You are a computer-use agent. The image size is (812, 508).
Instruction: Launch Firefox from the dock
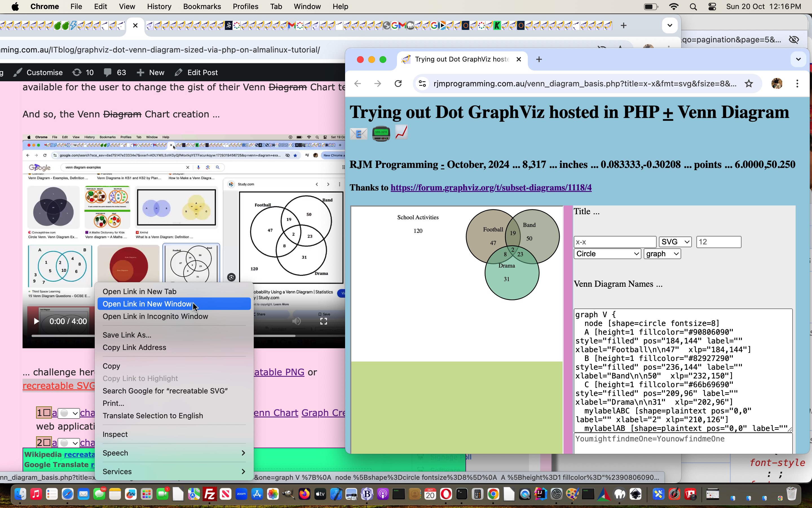pyautogui.click(x=304, y=494)
